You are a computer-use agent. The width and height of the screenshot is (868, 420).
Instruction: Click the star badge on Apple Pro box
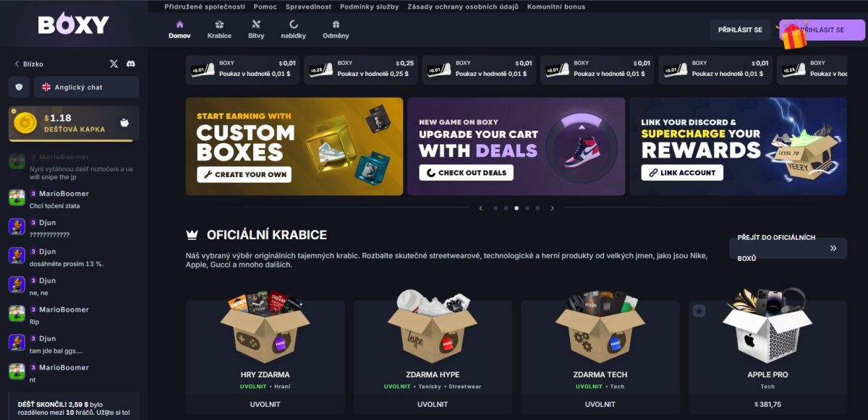point(699,311)
